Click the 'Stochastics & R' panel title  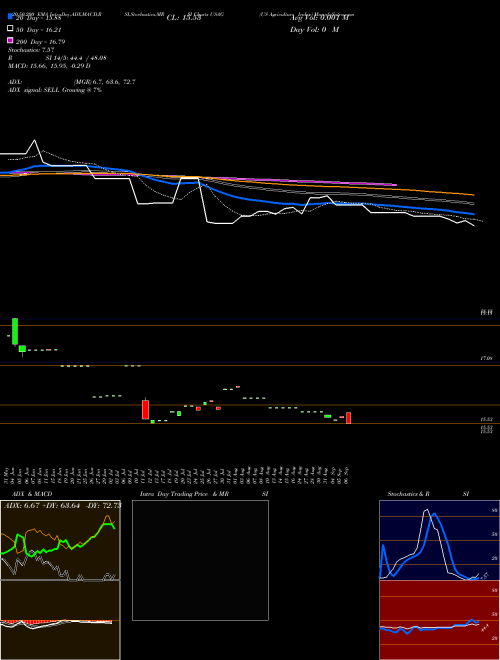pos(408,494)
